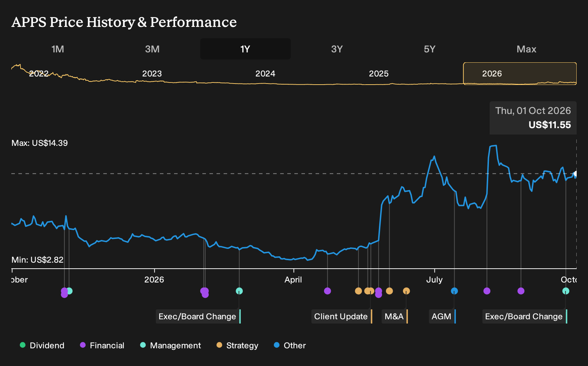588x366 pixels.
Task: Click the first purple marker after April
Action: click(x=327, y=291)
